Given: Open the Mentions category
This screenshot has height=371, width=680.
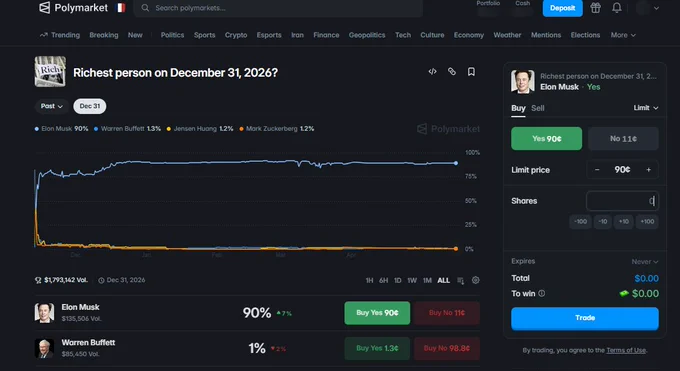Looking at the screenshot, I should point(546,35).
